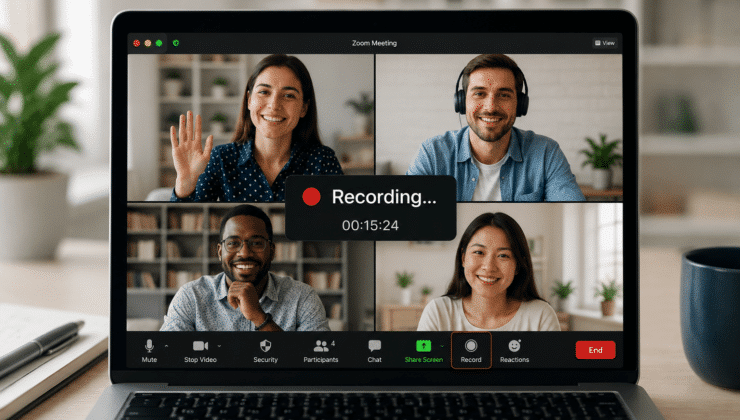Viewport: 740px width, 420px height.
Task: Close the Zoom Meeting window
Action: (136, 43)
